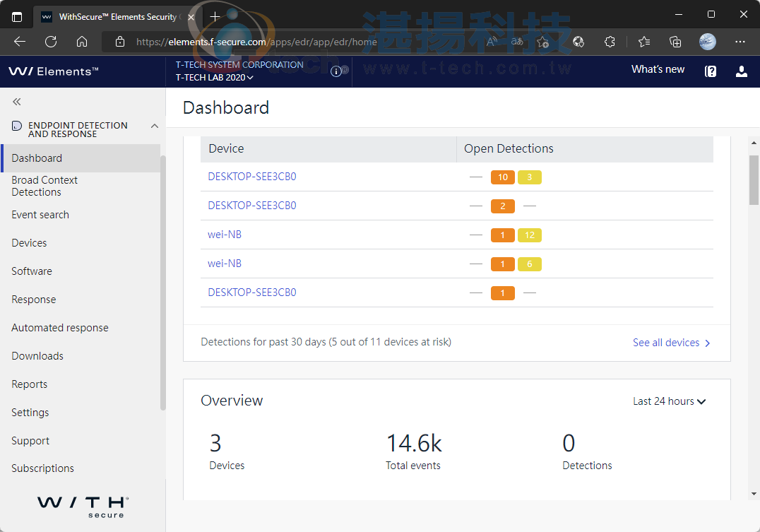
Task: Open last DESKTOP-SEE3CB0 device with single detection
Action: [x=251, y=292]
